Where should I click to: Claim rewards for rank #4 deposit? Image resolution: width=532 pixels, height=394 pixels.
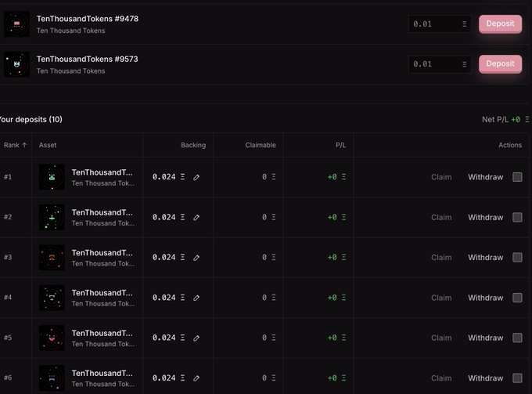[441, 298]
